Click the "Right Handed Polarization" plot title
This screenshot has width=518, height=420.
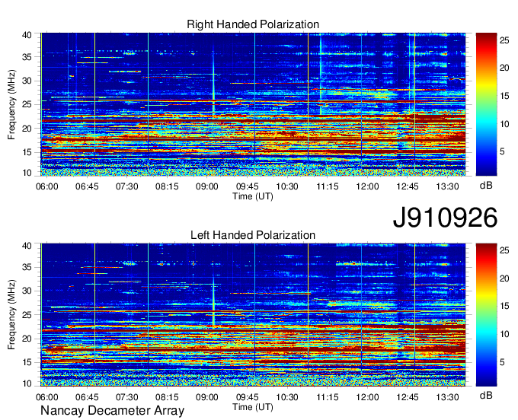pos(253,24)
